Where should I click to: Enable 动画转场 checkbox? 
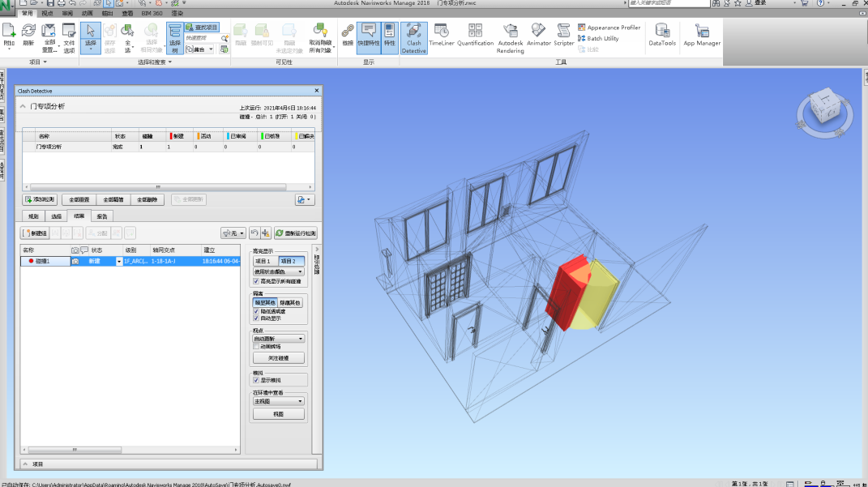point(256,347)
